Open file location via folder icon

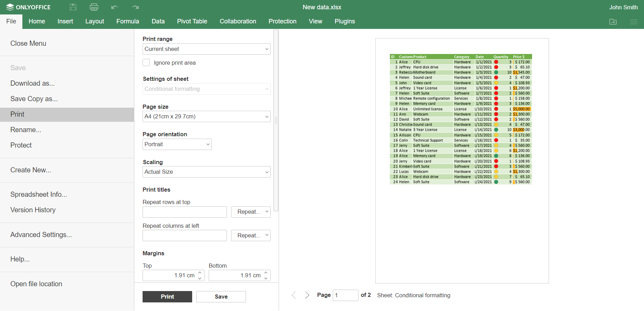[613, 21]
